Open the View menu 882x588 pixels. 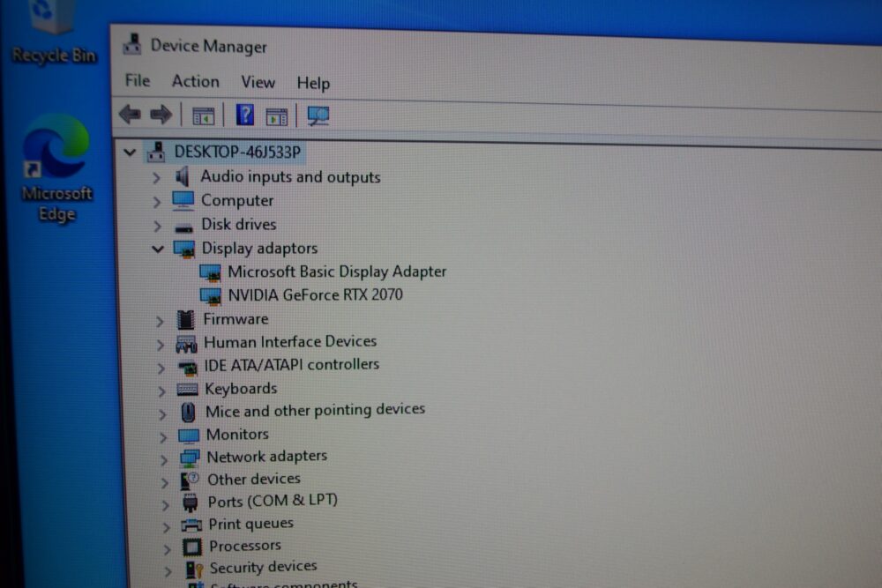pos(258,82)
